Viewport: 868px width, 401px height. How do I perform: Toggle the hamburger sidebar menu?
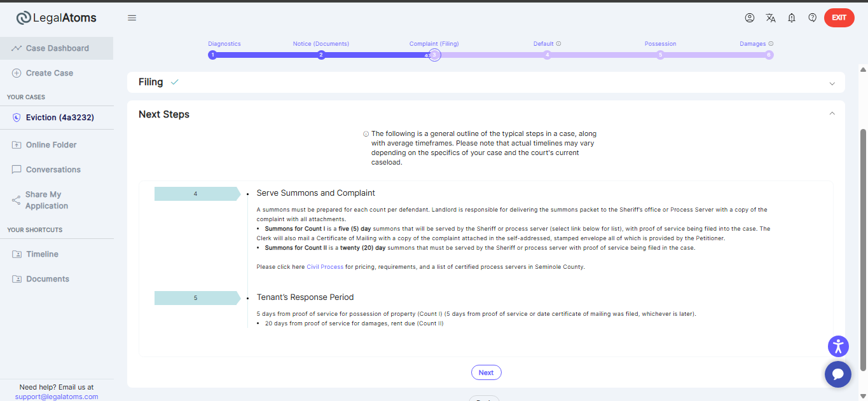(132, 18)
